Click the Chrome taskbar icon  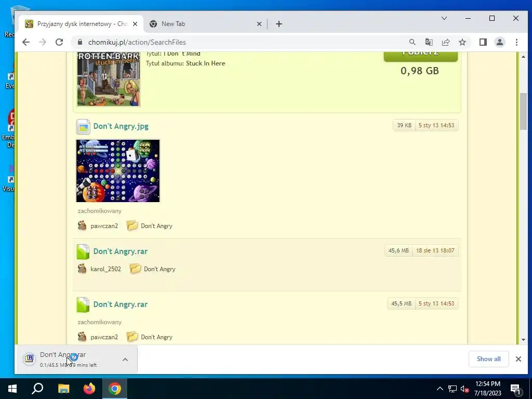tap(115, 389)
